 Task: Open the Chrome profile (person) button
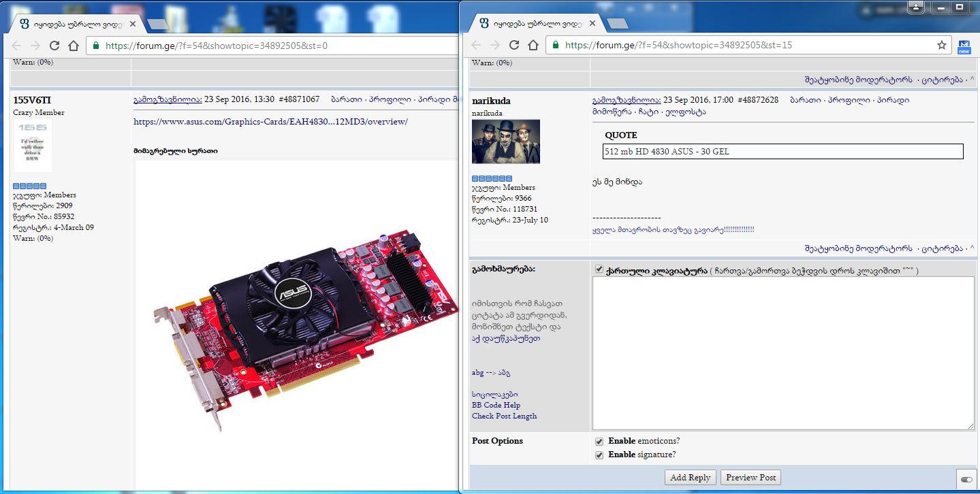coord(917,8)
